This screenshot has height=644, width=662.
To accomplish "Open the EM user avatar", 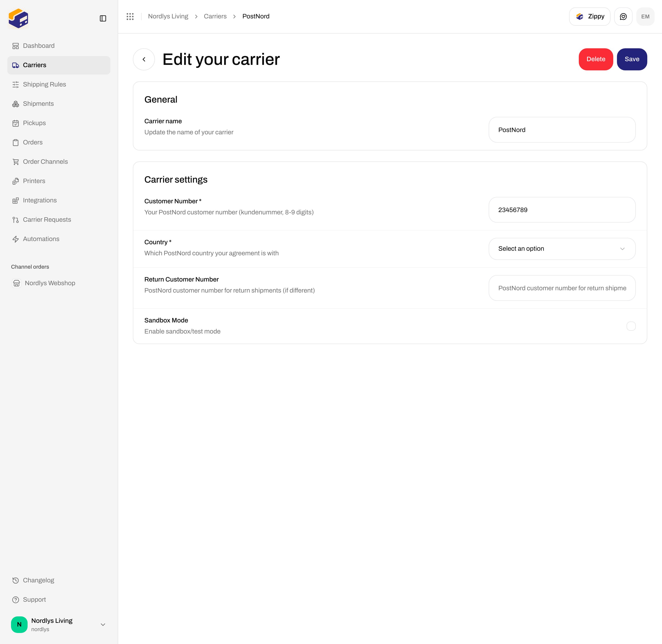I will tap(645, 17).
